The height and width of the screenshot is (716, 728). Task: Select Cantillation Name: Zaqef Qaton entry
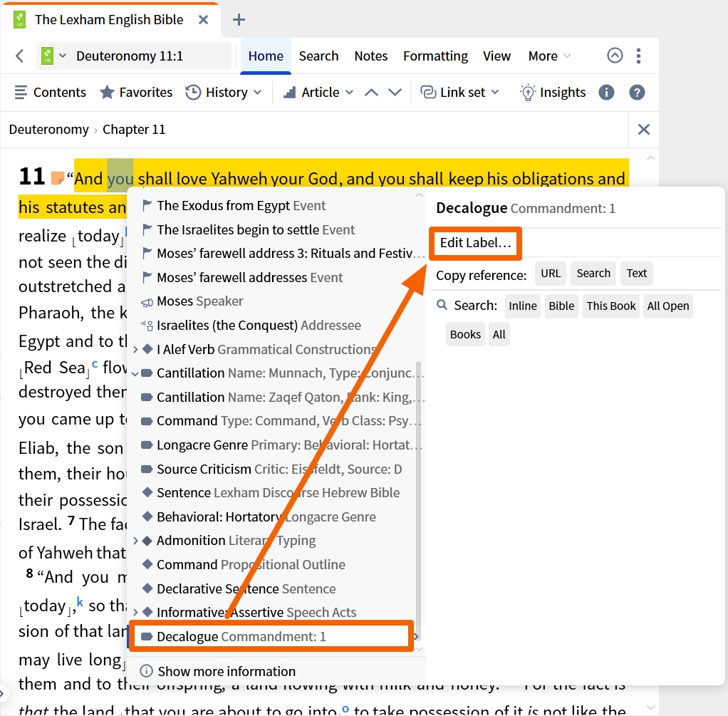(x=276, y=397)
